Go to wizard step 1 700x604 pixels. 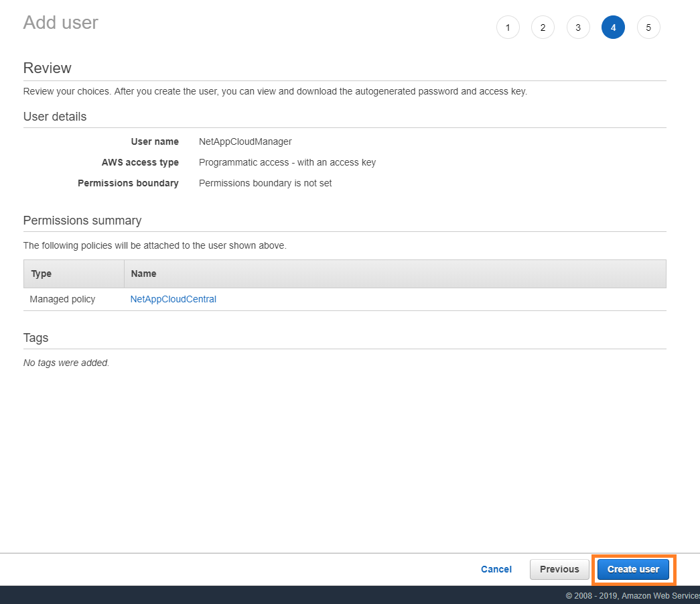point(508,27)
